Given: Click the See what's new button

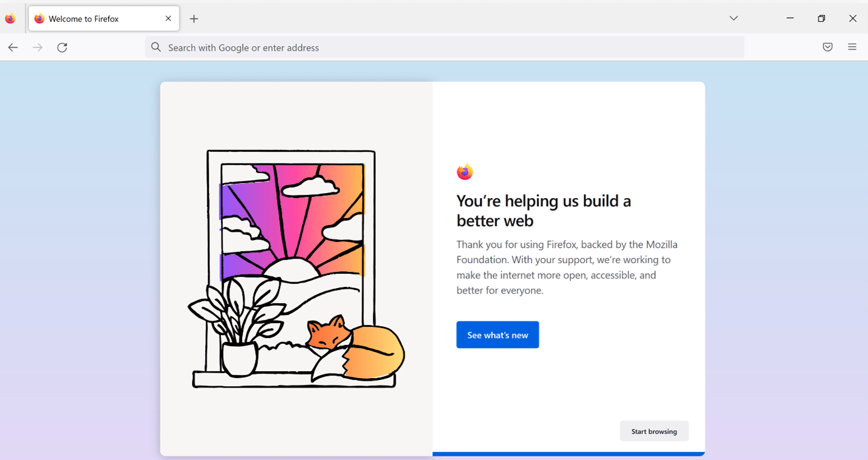Looking at the screenshot, I should point(497,335).
